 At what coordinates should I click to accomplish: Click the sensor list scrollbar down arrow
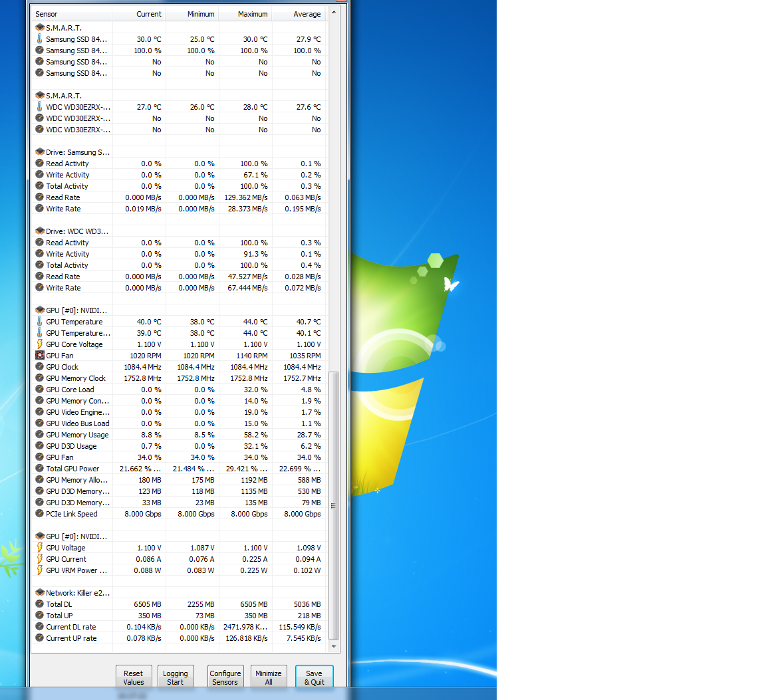pos(334,646)
